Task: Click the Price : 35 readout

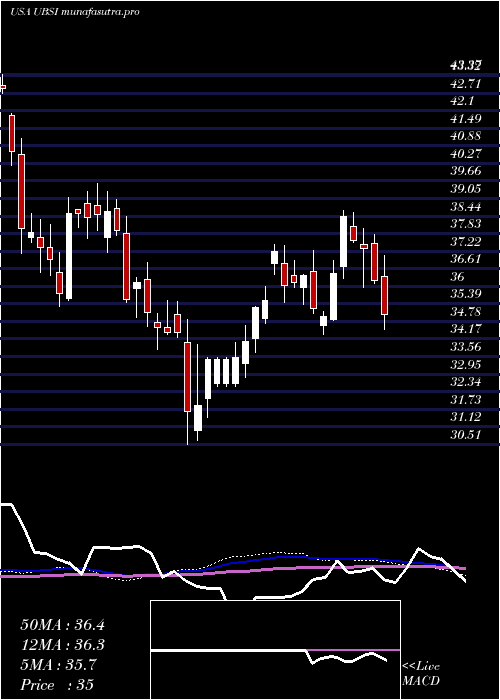Action: tap(57, 685)
